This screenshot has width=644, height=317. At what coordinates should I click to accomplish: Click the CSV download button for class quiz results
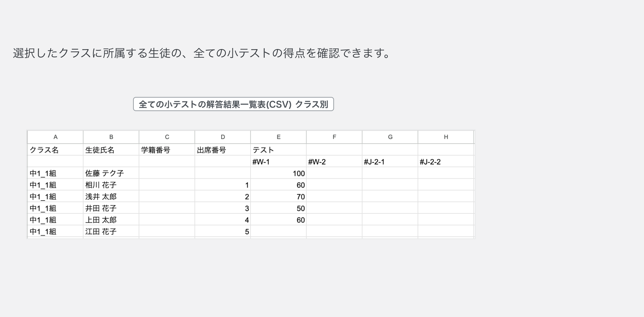click(234, 104)
